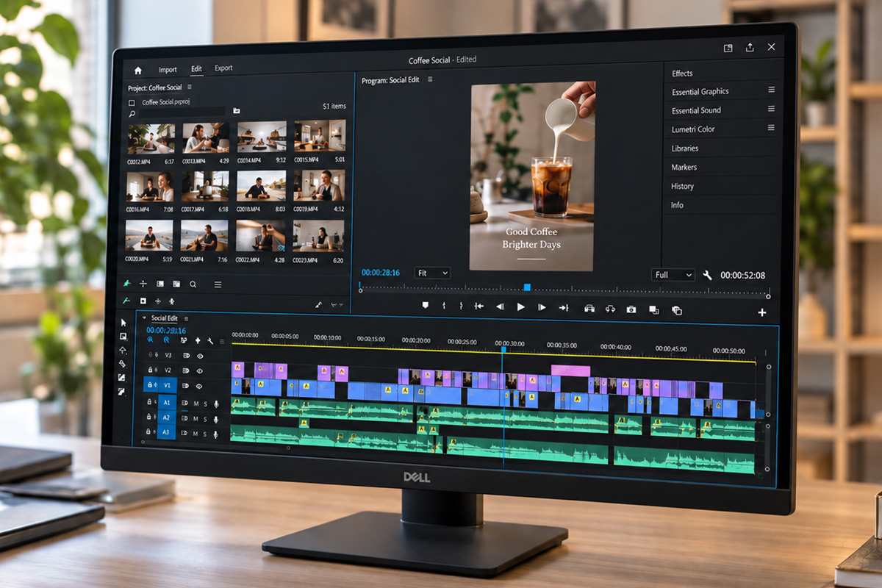The image size is (882, 588).
Task: Open the Full playback resolution dropdown
Action: 673,275
